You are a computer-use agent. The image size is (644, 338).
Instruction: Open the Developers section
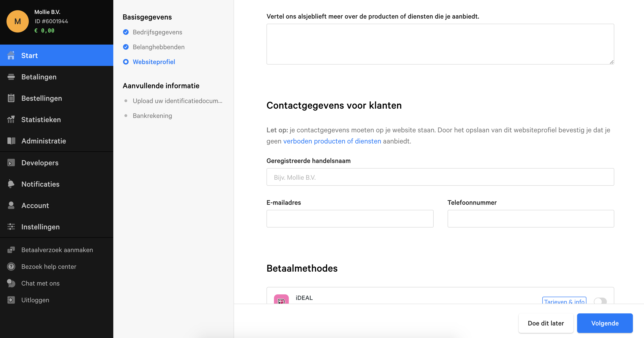pyautogui.click(x=56, y=162)
